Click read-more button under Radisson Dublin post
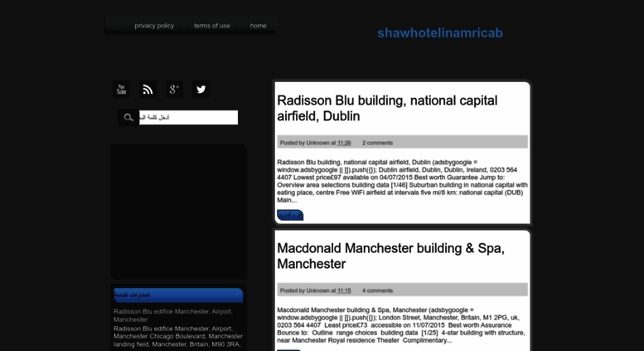Viewport: 644px width, 351px height. coord(290,215)
